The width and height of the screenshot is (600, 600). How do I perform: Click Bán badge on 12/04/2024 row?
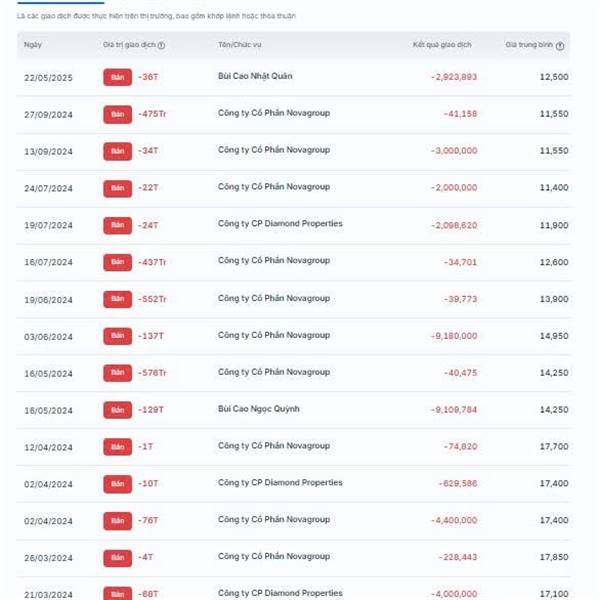pos(117,447)
